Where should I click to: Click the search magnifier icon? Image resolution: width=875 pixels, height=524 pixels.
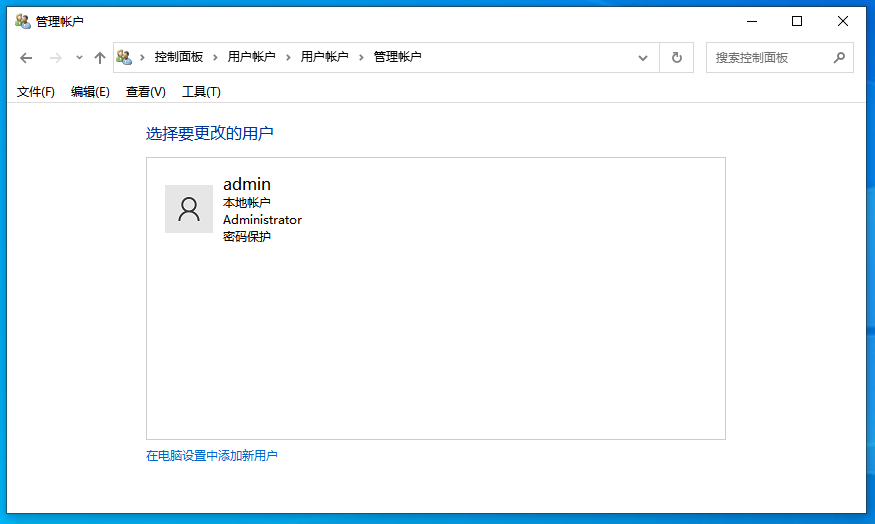click(x=839, y=58)
